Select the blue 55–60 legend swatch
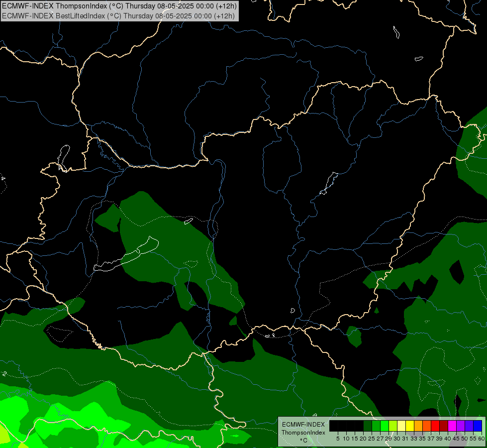Screen dimensions: 487x448 point(478,426)
